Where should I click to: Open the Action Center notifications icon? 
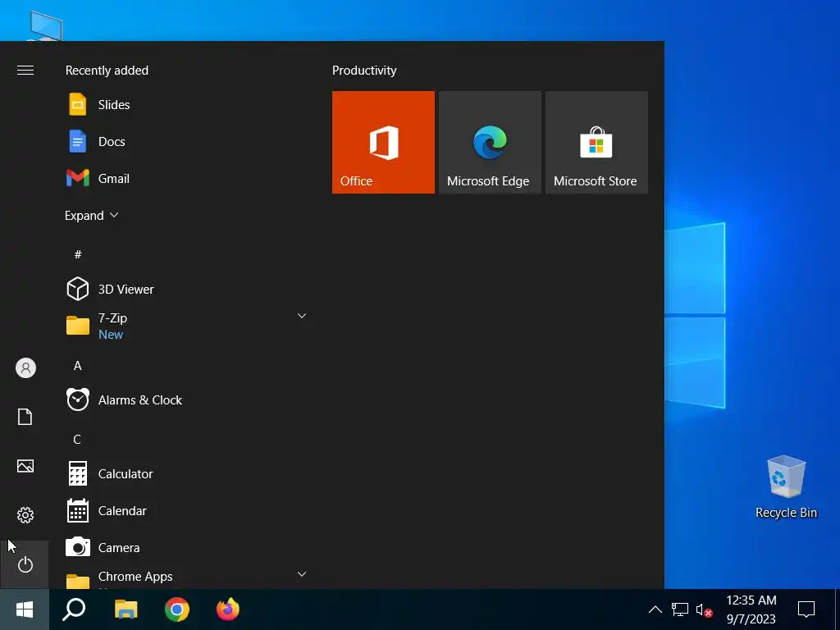click(x=806, y=609)
